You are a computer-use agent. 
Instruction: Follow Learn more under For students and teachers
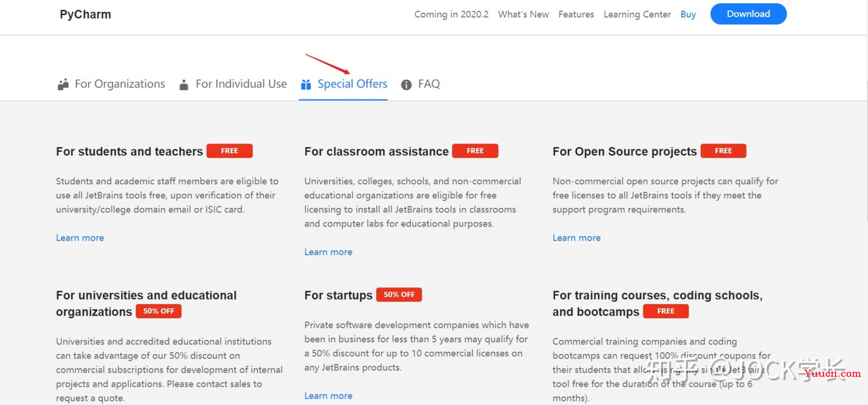pyautogui.click(x=80, y=238)
